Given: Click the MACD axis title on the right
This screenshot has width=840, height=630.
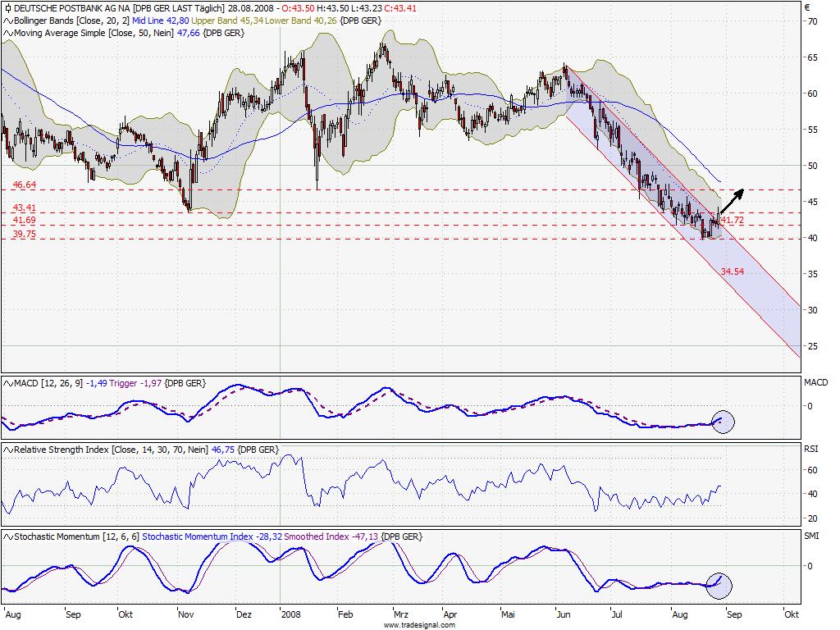Looking at the screenshot, I should 816,382.
